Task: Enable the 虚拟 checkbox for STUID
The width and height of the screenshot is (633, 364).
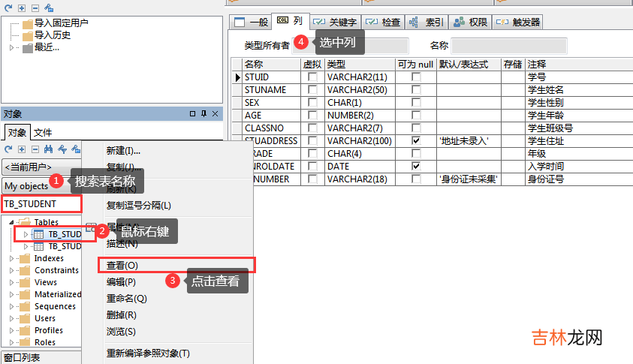Action: tap(312, 77)
